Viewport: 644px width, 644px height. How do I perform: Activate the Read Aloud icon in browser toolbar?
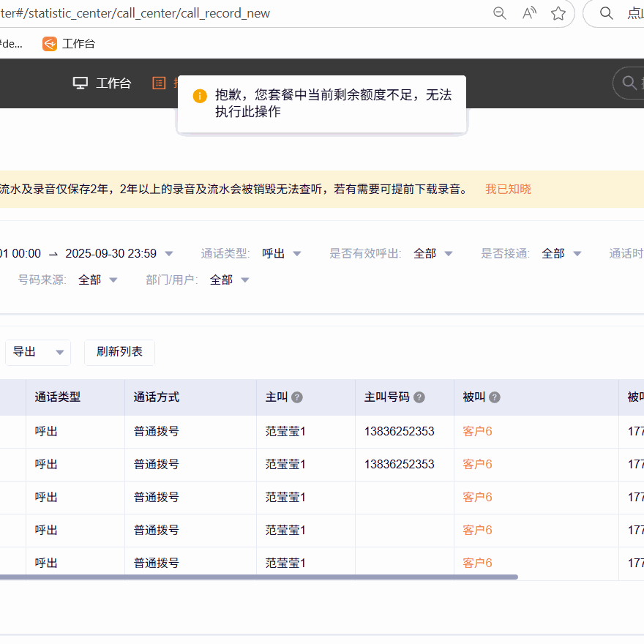528,13
